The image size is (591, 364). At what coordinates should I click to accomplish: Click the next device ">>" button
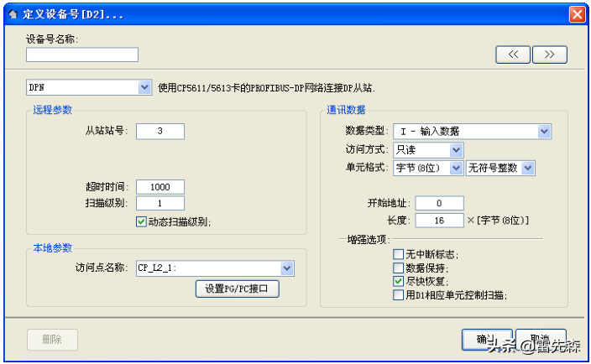pyautogui.click(x=550, y=55)
